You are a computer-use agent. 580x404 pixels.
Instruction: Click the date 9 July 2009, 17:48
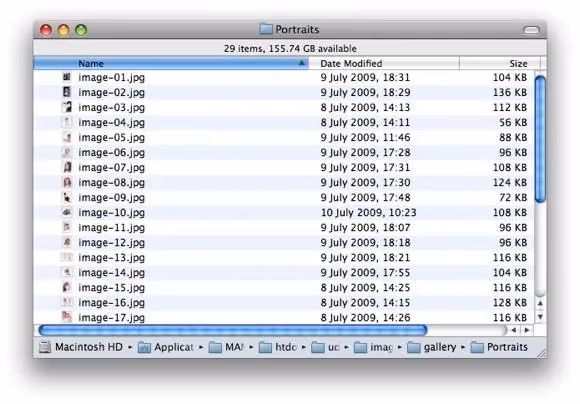(x=365, y=197)
